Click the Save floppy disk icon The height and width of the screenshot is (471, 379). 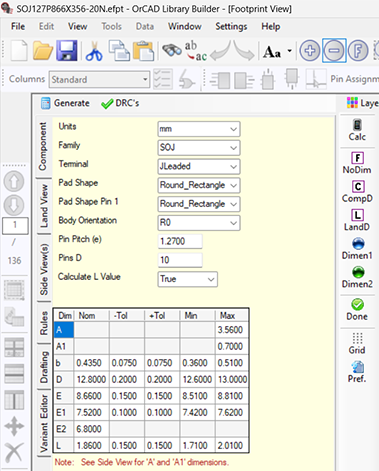click(x=67, y=51)
